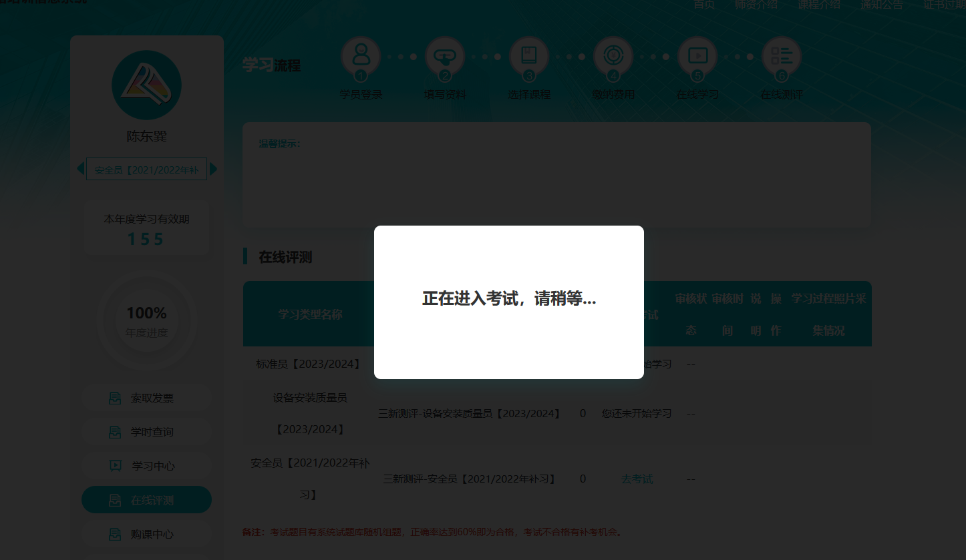Image resolution: width=966 pixels, height=560 pixels.
Task: Click the 填写资料 step icon
Action: tap(445, 58)
